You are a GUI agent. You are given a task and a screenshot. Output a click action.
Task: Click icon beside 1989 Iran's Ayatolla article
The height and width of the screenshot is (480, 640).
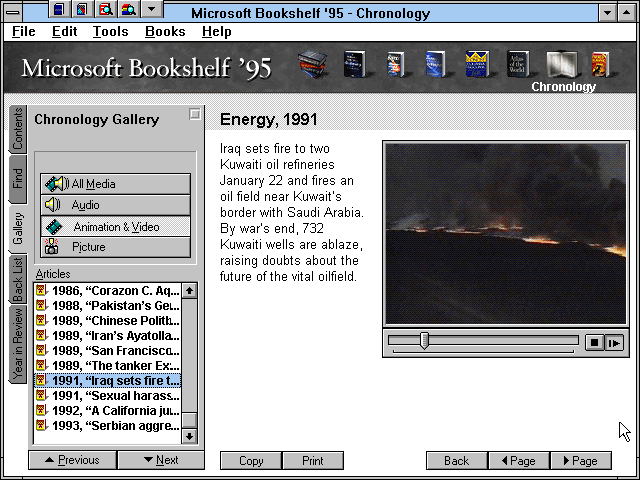[x=41, y=336]
